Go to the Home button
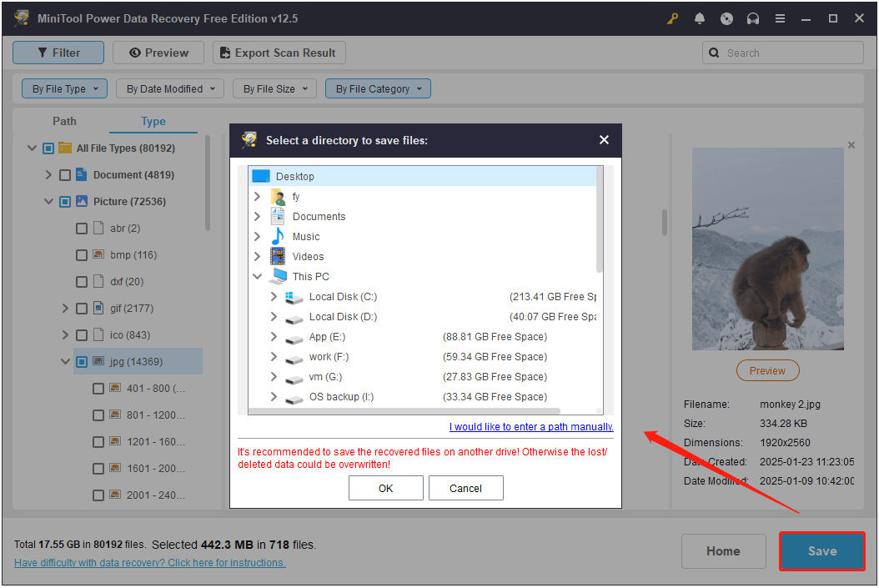 [x=723, y=551]
